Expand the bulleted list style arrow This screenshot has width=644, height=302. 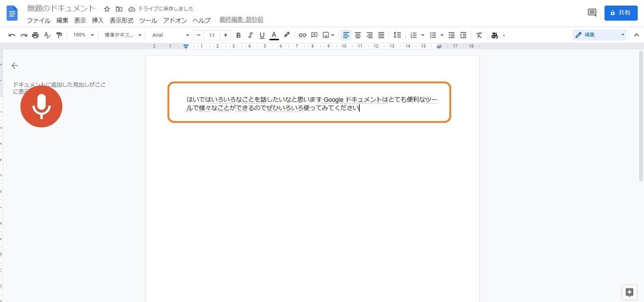[442, 35]
